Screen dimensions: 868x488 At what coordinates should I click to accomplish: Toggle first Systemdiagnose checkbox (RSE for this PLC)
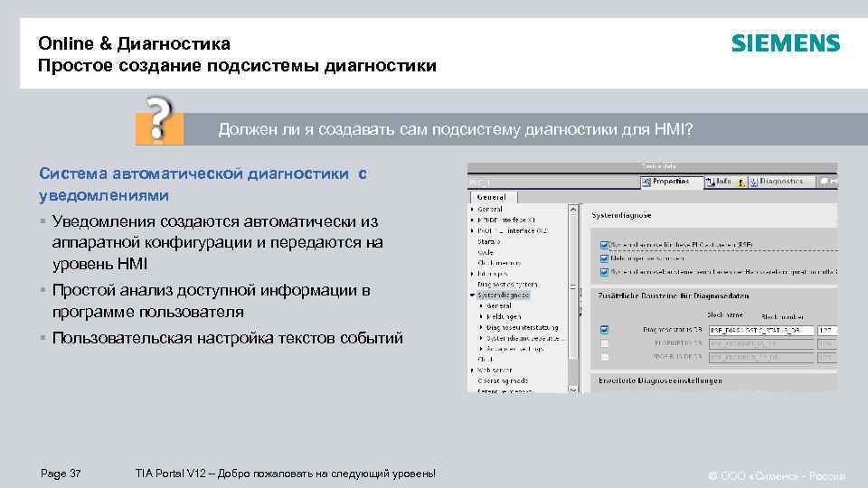604,245
